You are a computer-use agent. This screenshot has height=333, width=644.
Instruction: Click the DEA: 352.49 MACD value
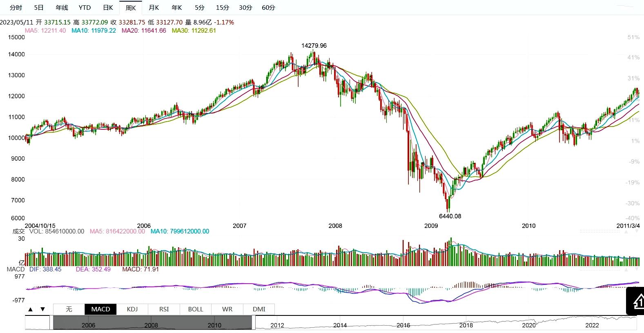click(x=93, y=269)
